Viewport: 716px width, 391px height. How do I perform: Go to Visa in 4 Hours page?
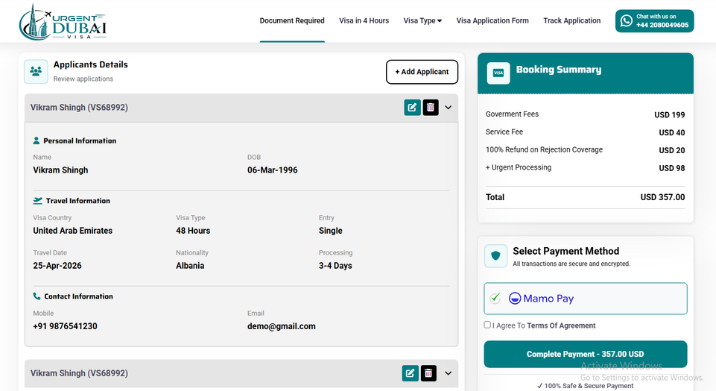(x=364, y=21)
